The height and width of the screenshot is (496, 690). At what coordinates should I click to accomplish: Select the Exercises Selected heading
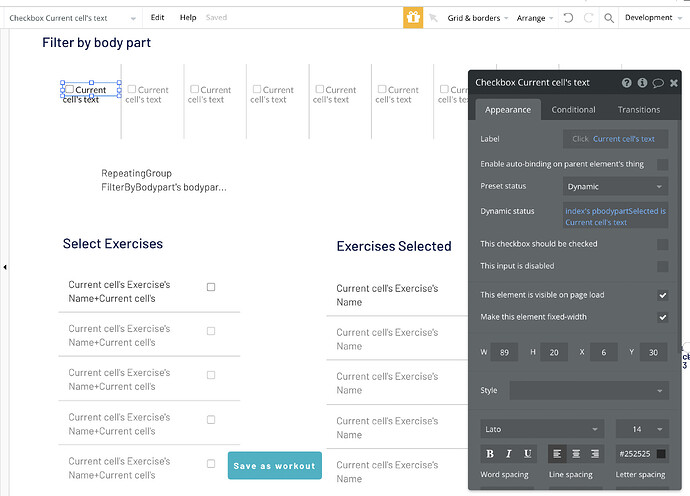pos(394,246)
